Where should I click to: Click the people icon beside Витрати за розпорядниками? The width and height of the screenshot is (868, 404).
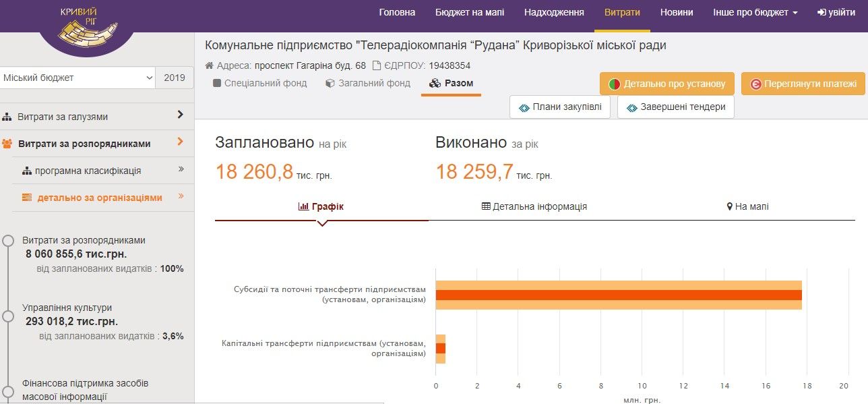7,143
